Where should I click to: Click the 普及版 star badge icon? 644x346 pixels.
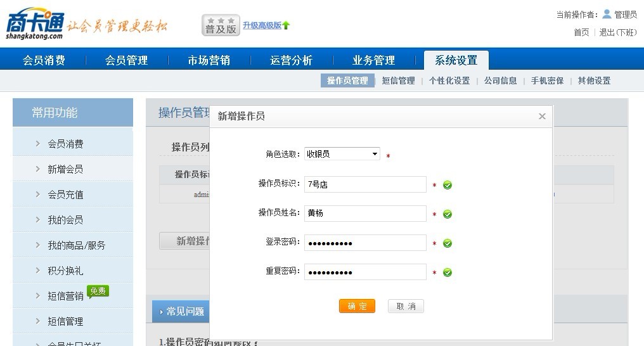tap(221, 25)
